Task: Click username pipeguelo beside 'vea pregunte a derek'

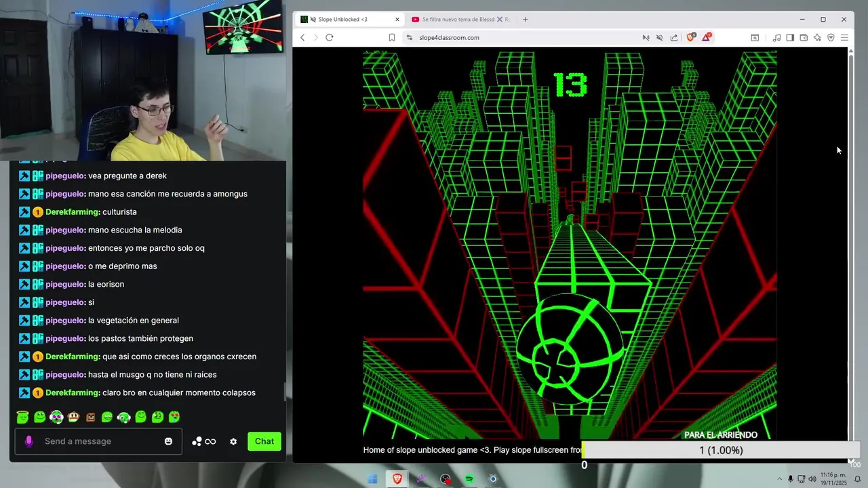Action: 65,176
